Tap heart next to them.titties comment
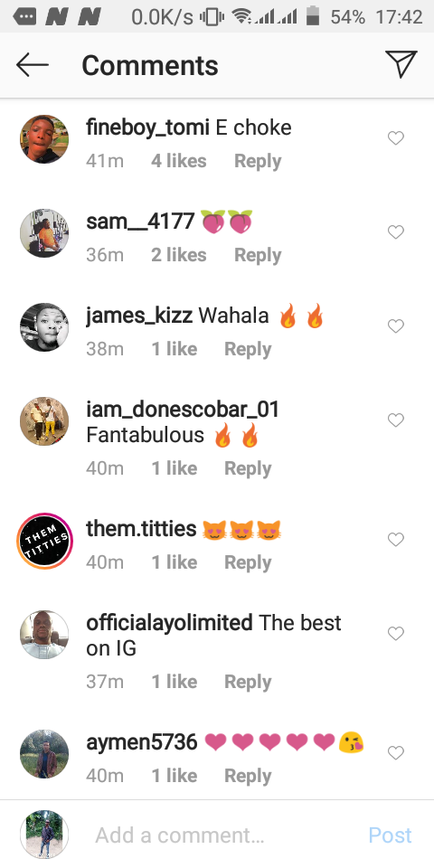The image size is (434, 868). pos(396,539)
